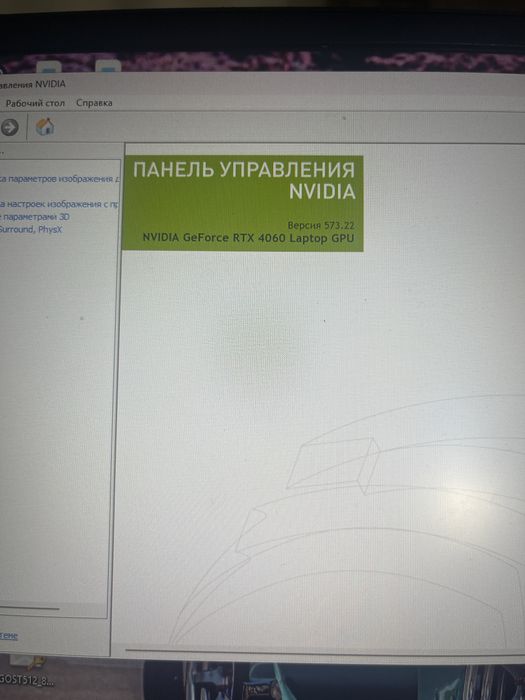Click the 'NVIDIA GeForce RTX 4060 Laptop GPU' text
The height and width of the screenshot is (700, 525).
tap(248, 238)
